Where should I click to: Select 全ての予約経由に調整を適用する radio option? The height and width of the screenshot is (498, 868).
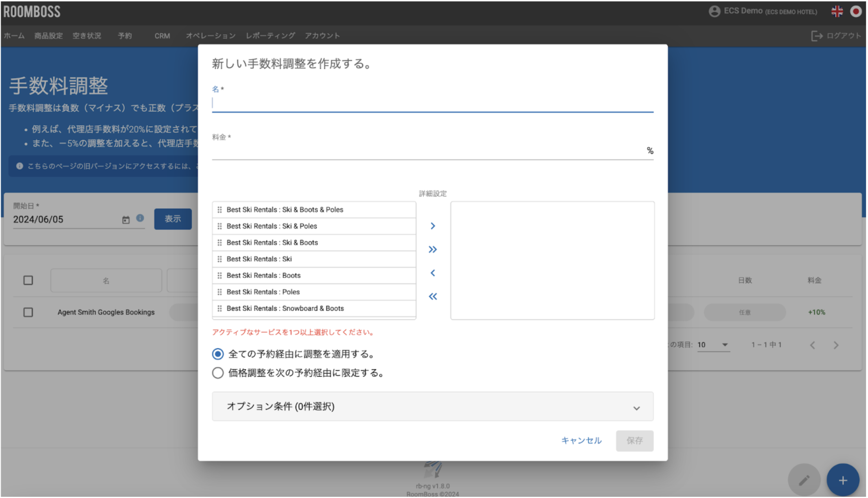click(x=217, y=355)
